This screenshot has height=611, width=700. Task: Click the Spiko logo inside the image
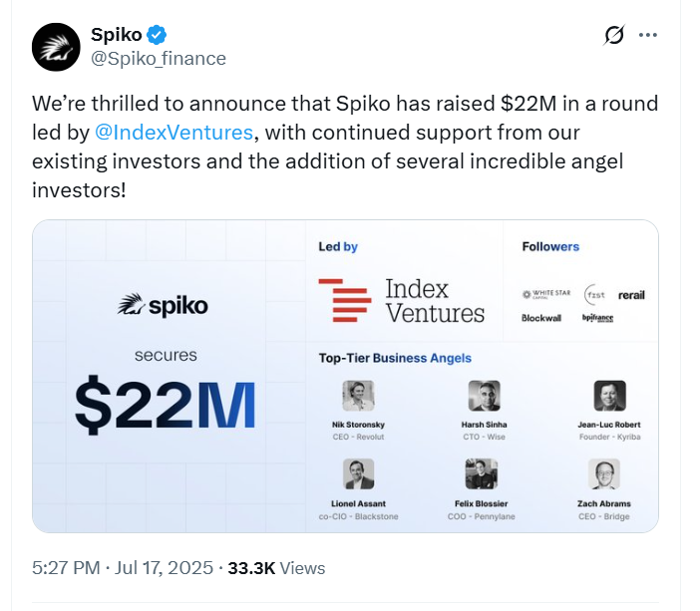163,306
